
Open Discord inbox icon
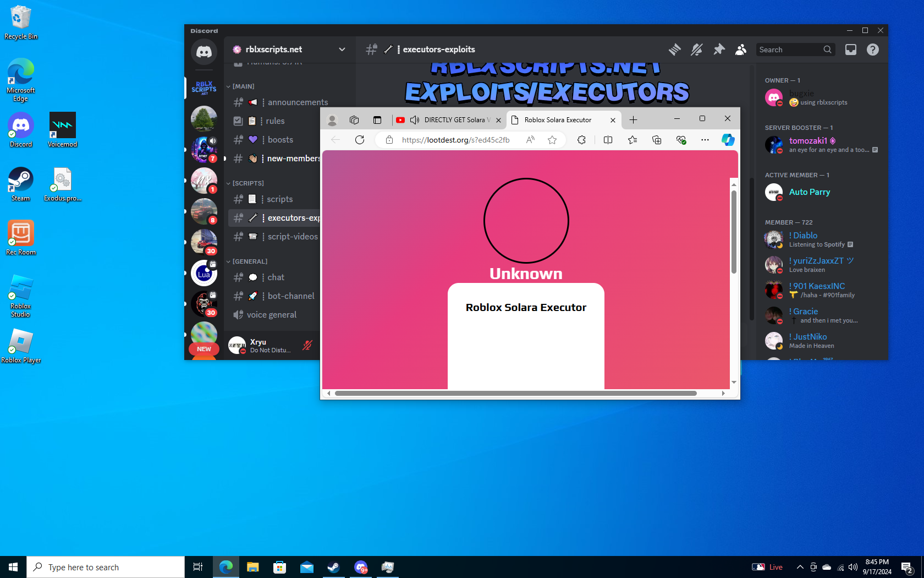point(851,50)
